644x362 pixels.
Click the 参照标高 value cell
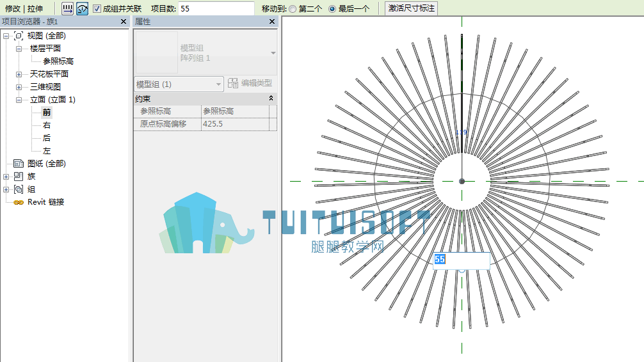tap(235, 111)
